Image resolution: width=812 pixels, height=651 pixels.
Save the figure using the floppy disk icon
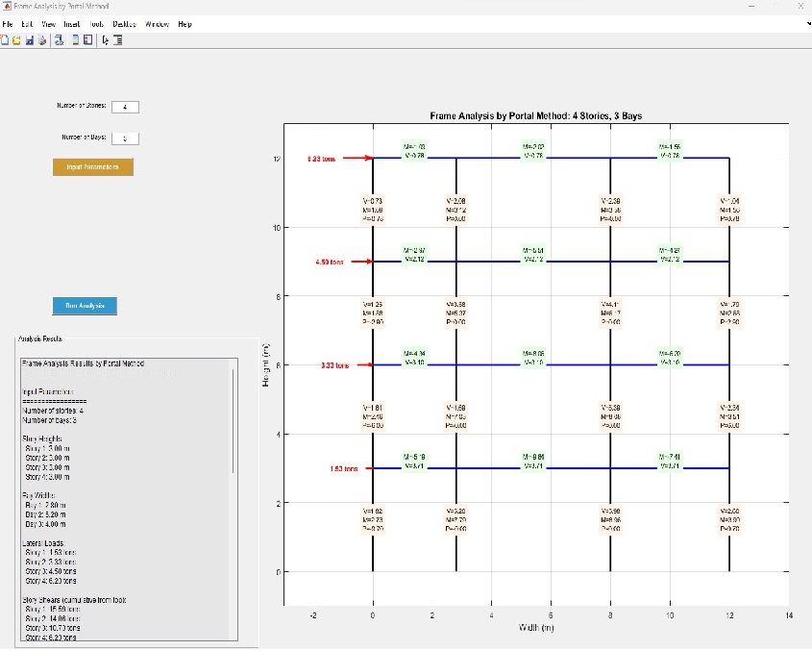tap(30, 40)
